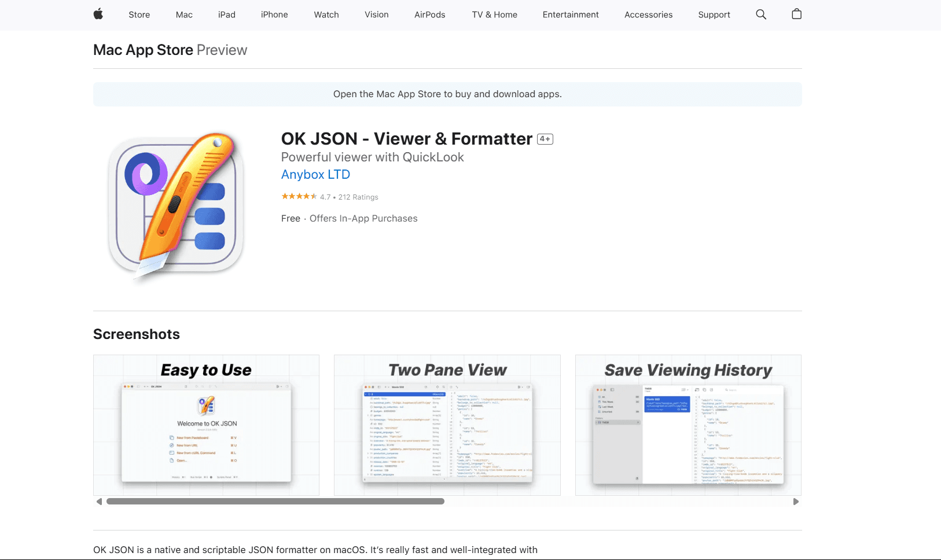This screenshot has width=941, height=560.
Task: Open the Easy to Use screenshot
Action: tap(206, 425)
